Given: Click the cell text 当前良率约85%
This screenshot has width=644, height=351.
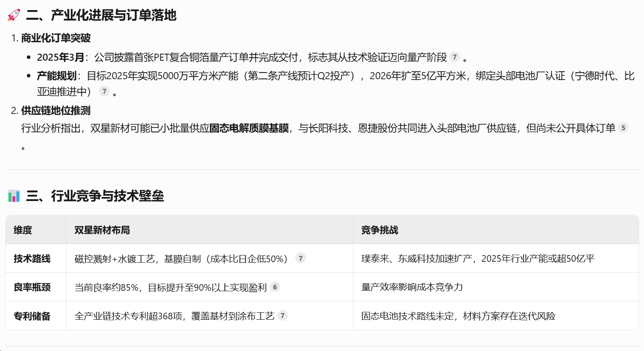Looking at the screenshot, I should click(x=107, y=287).
